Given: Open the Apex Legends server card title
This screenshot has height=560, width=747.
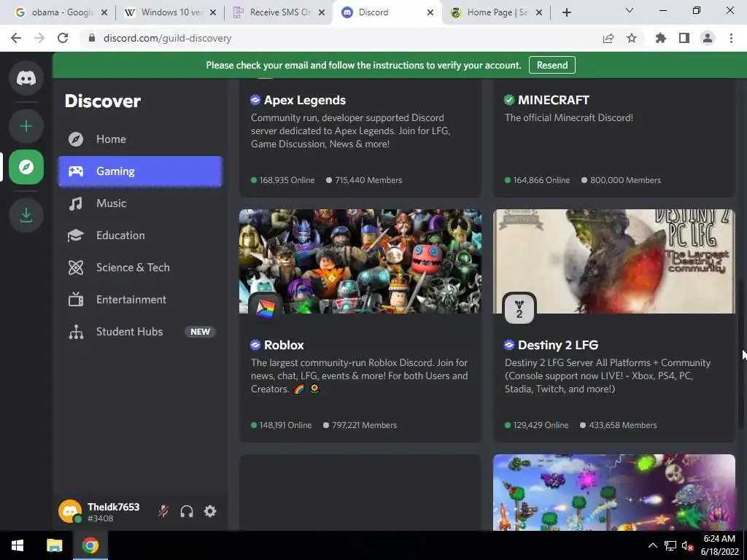Looking at the screenshot, I should (305, 100).
